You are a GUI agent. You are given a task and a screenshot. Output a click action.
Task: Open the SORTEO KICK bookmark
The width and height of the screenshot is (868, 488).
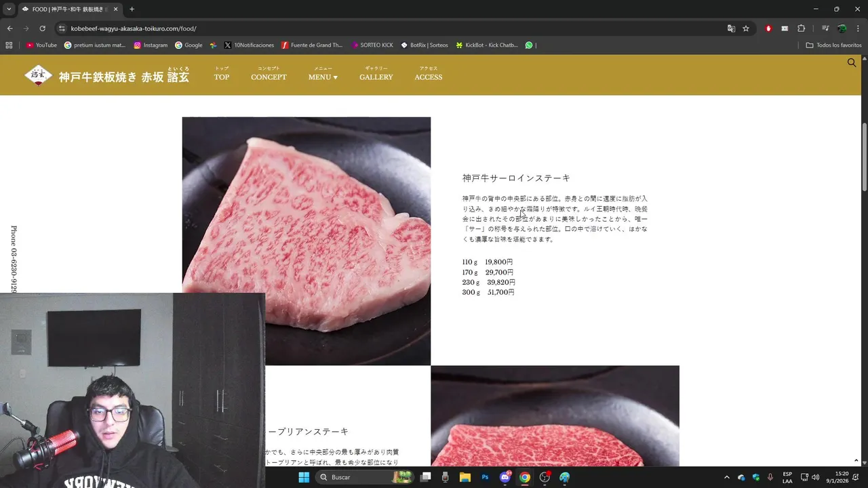372,45
